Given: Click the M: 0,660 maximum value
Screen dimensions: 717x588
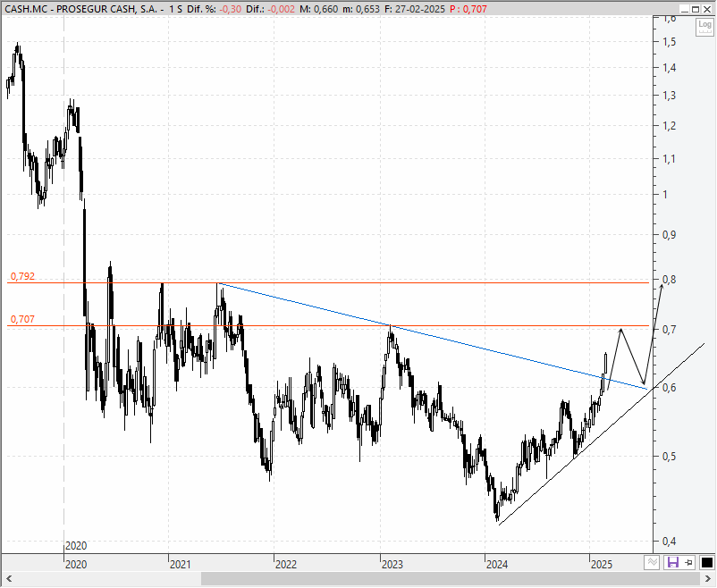Looking at the screenshot, I should pos(319,9).
